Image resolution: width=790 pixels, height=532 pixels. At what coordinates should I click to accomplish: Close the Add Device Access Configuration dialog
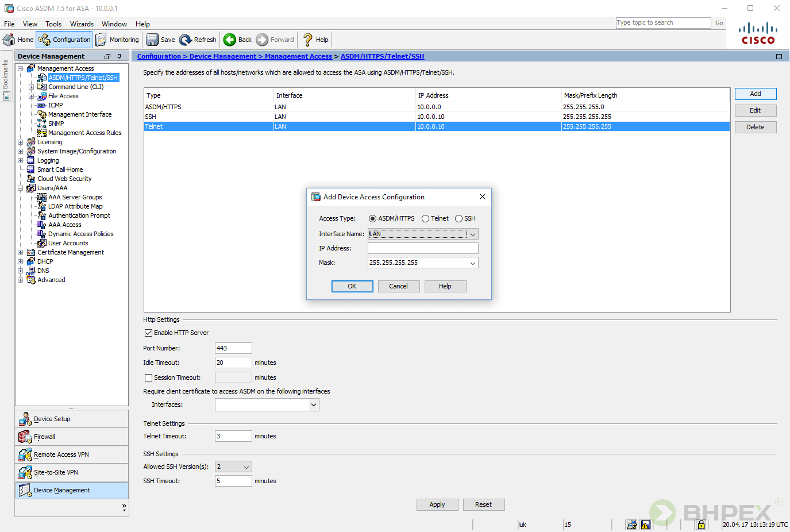click(x=483, y=196)
